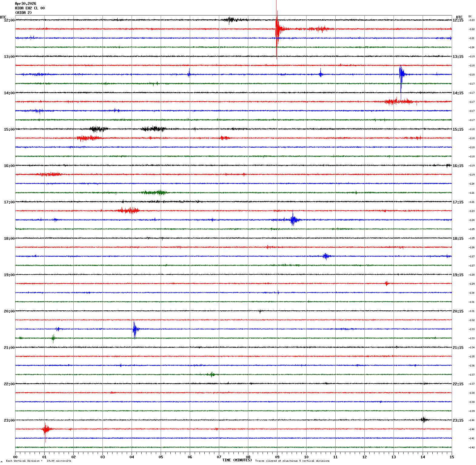This screenshot has width=476, height=465.
Task: Click the red burst on 17:15 trace
Action: pos(128,210)
